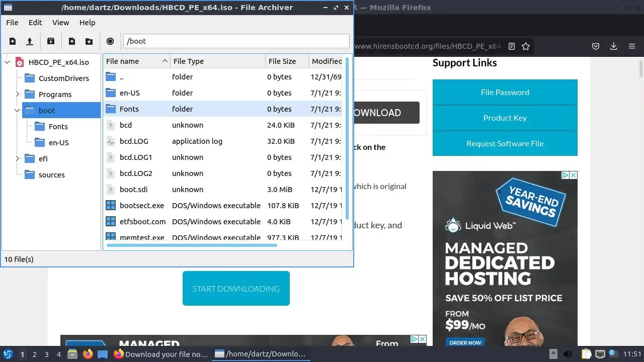644x362 pixels.
Task: Click the boot.sdi unknown file icon
Action: pyautogui.click(x=111, y=190)
